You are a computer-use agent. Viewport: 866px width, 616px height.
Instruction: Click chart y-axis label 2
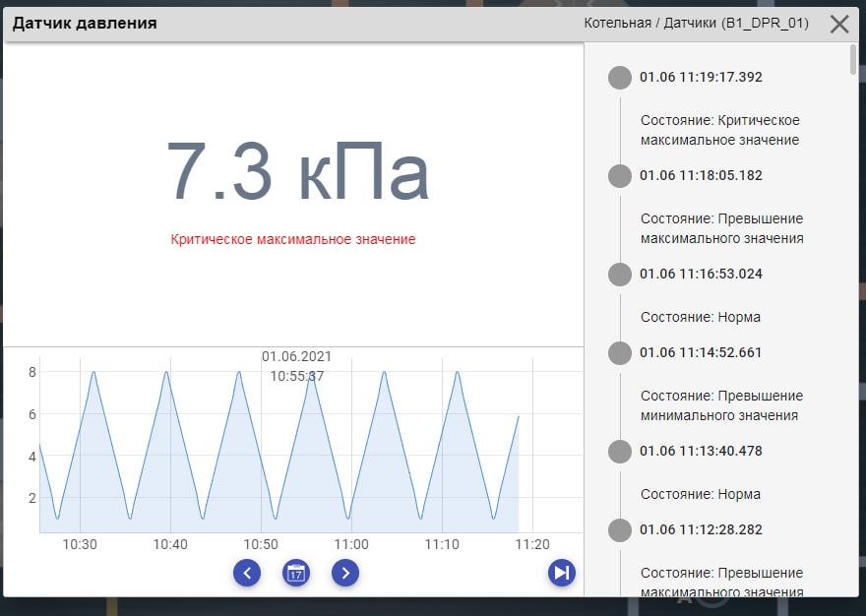(x=32, y=498)
